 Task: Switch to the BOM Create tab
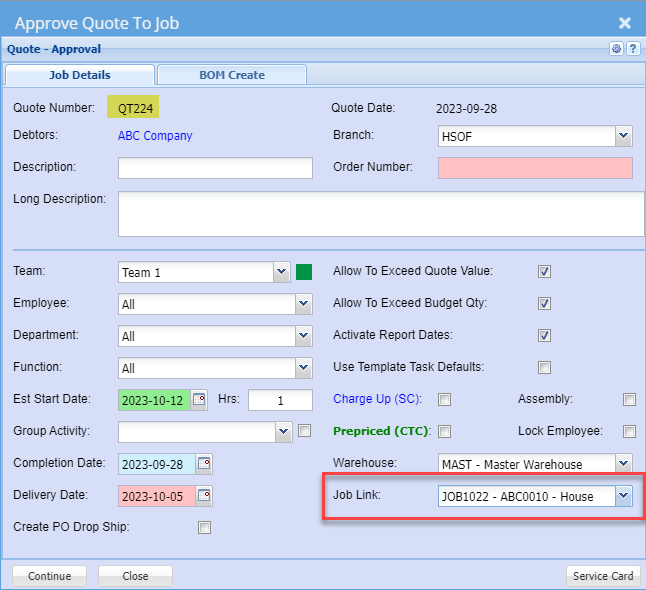[x=232, y=75]
